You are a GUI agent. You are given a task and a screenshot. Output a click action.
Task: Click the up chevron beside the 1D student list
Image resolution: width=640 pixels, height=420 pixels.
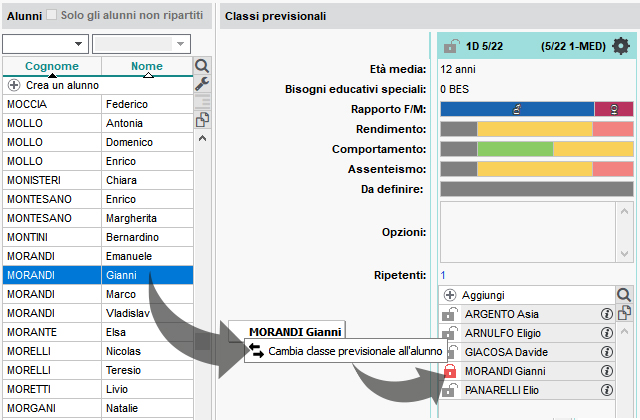[624, 331]
